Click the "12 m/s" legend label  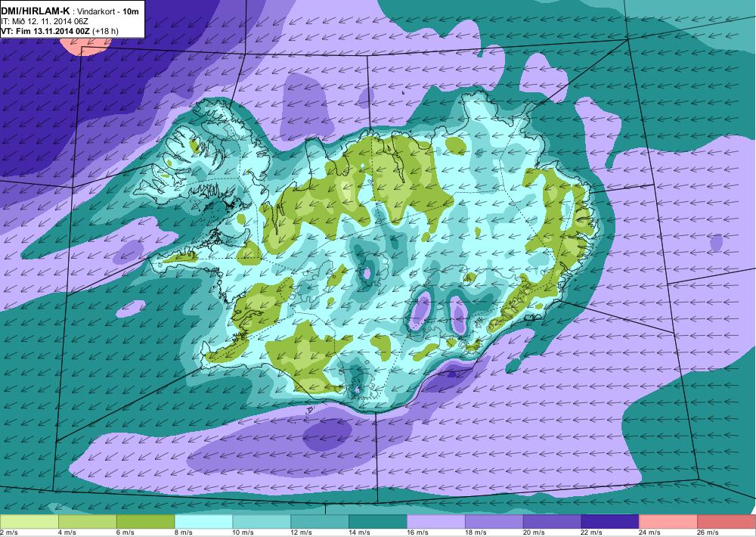pyautogui.click(x=302, y=532)
